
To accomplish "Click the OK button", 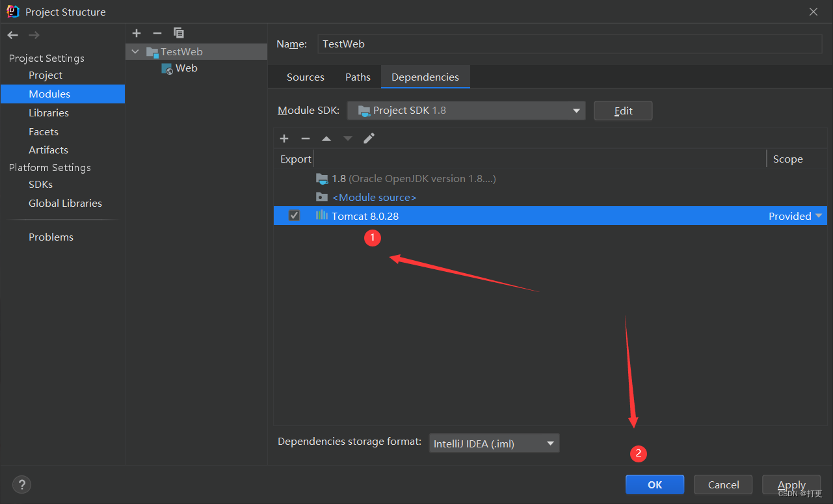I will tap(655, 484).
